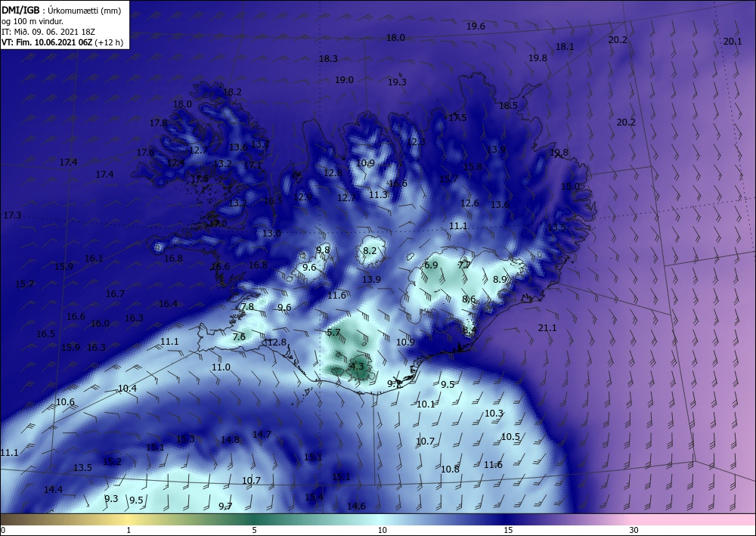756x536 pixels.
Task: Click the map value 8.6
Action: [x=469, y=299]
